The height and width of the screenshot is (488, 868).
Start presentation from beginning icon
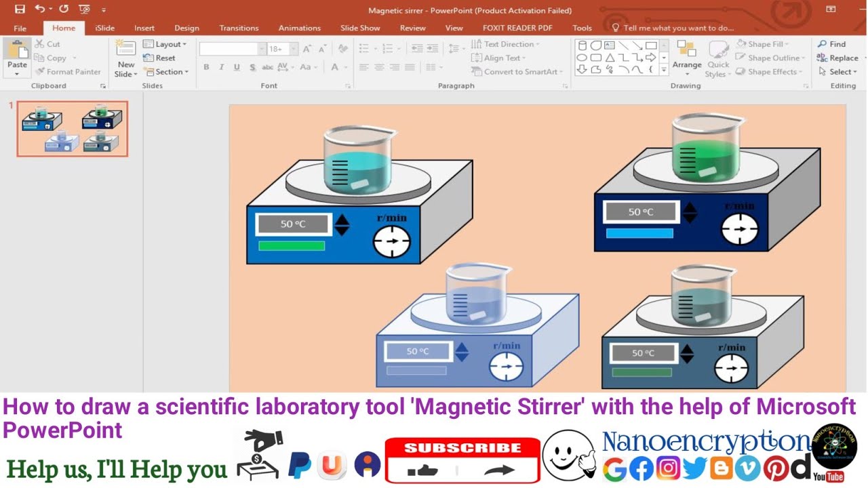[x=84, y=9]
